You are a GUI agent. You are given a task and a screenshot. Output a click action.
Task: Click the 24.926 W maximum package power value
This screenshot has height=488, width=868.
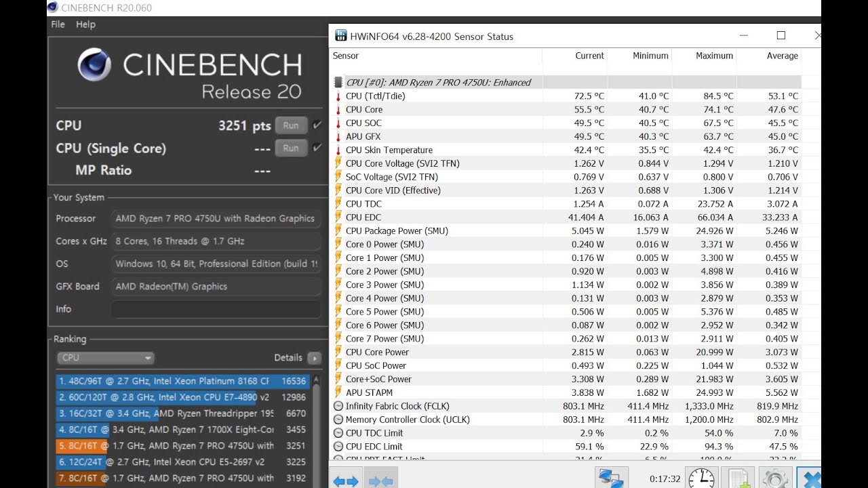coord(715,231)
